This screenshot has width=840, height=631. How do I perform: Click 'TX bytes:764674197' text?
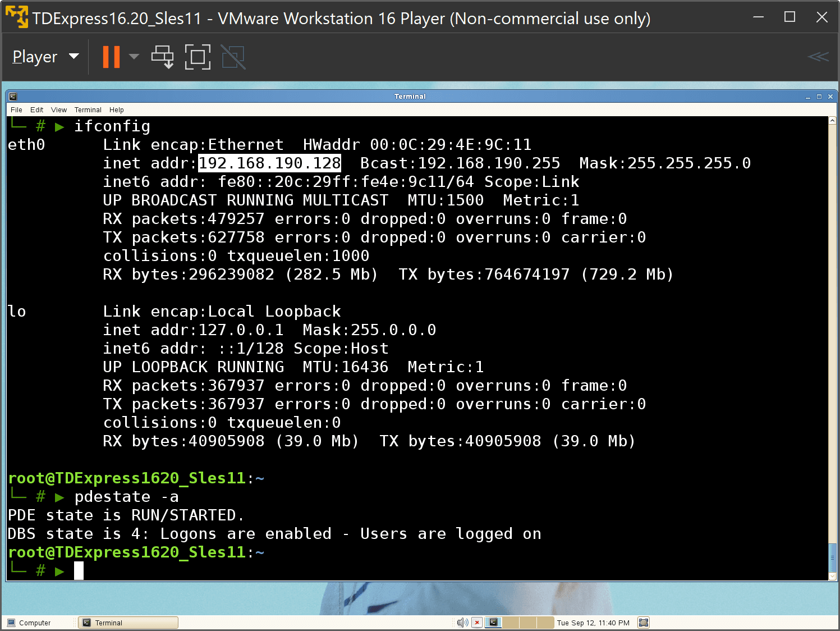click(484, 275)
